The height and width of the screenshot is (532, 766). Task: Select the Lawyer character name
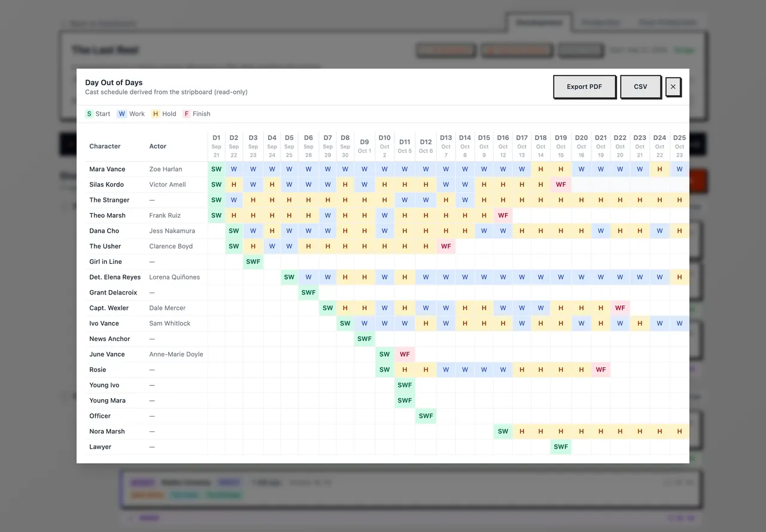click(x=101, y=447)
